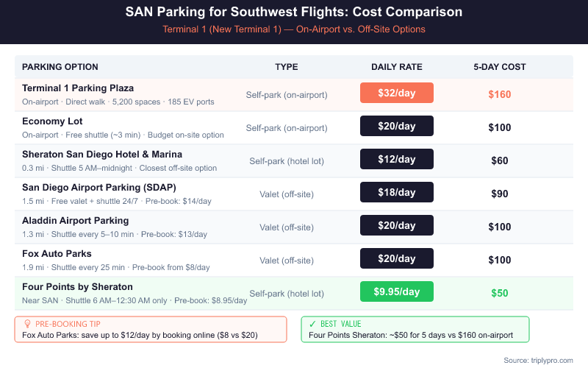
Task: Click the Type column header
Action: click(287, 67)
